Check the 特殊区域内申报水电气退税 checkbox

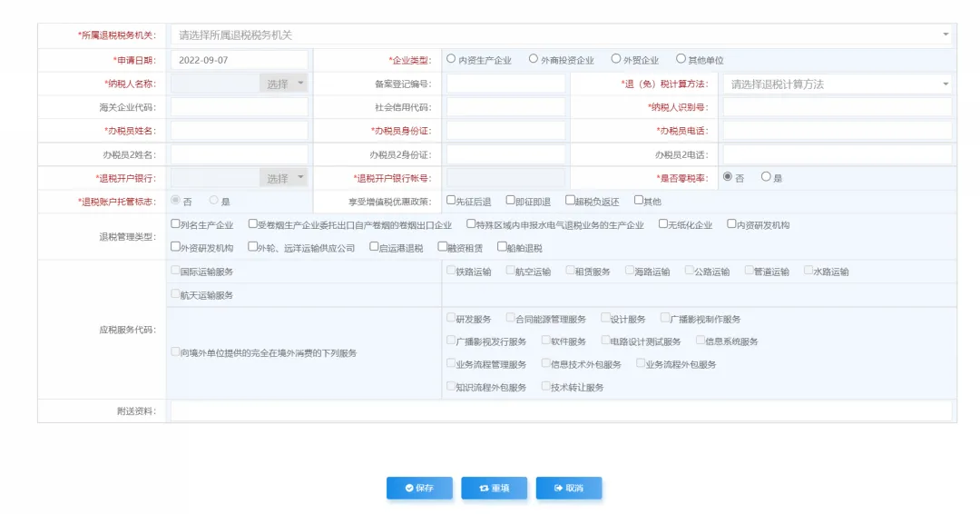471,224
